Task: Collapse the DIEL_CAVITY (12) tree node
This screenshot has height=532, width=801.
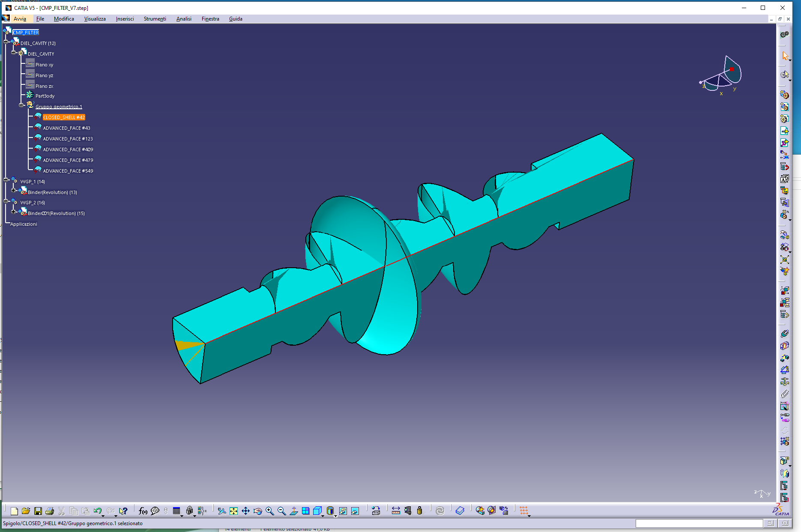Action: click(6, 42)
